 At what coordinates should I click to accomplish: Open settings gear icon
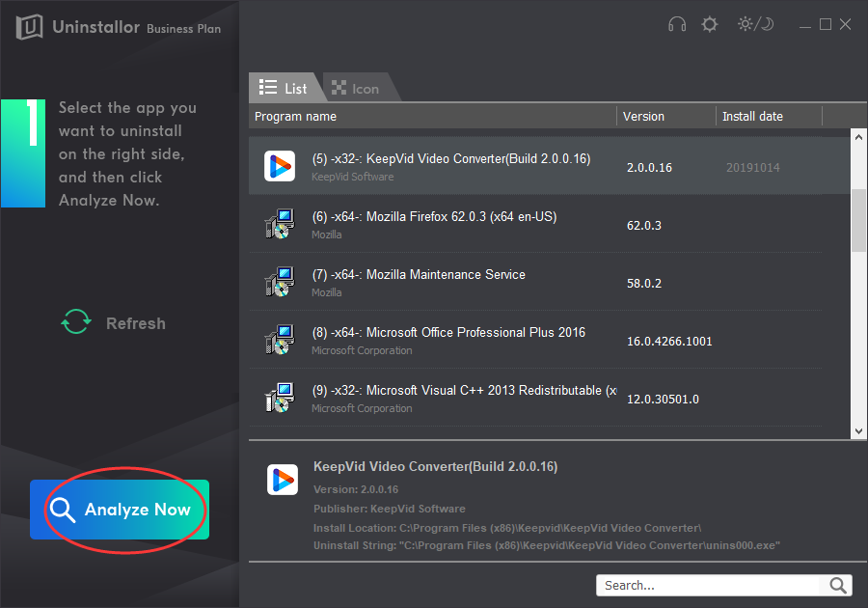point(709,24)
